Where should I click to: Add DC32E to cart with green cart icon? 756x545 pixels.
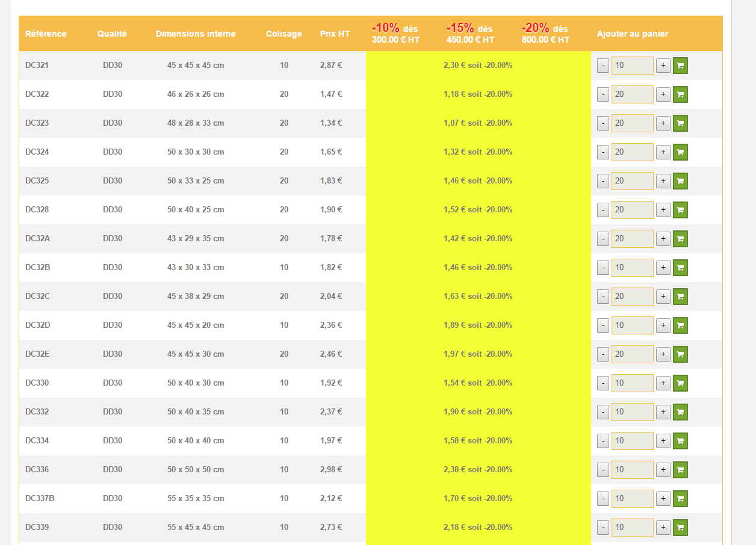coord(680,354)
